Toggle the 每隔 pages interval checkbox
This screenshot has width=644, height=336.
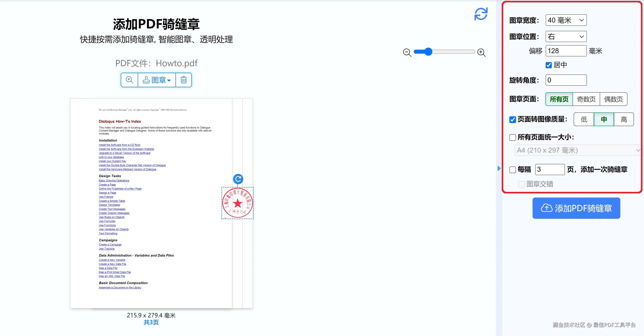coord(513,170)
